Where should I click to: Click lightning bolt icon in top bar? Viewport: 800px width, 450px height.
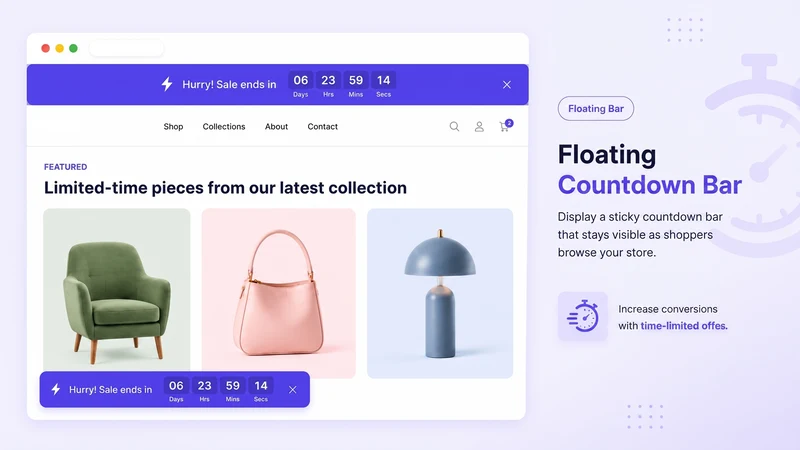167,84
